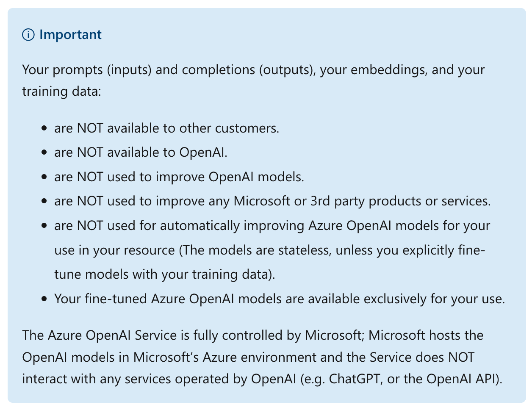Click the bullet about Microsoft or 3rd party products
532x410 pixels.
[272, 201]
